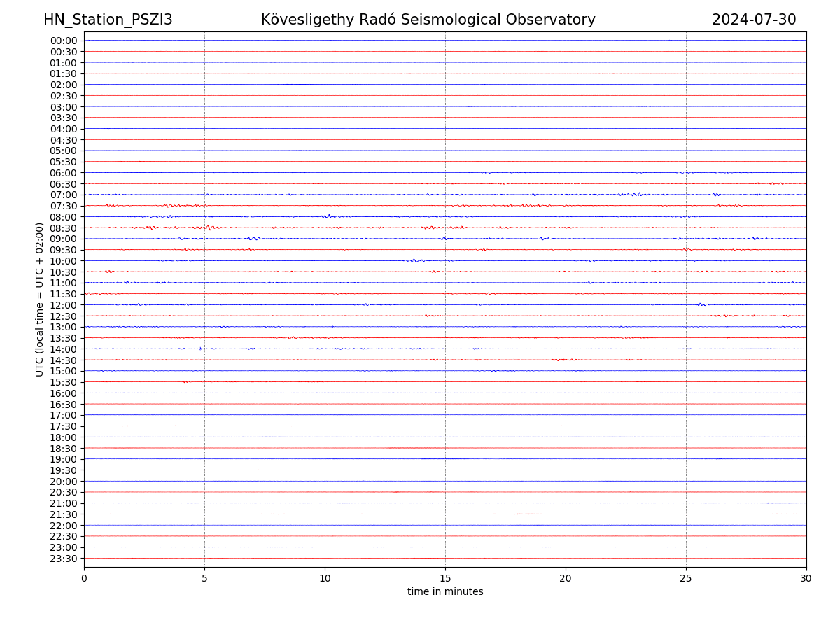Screen dimensions: 840x630
Task: Select the 12:00 row label
Action: [64, 305]
